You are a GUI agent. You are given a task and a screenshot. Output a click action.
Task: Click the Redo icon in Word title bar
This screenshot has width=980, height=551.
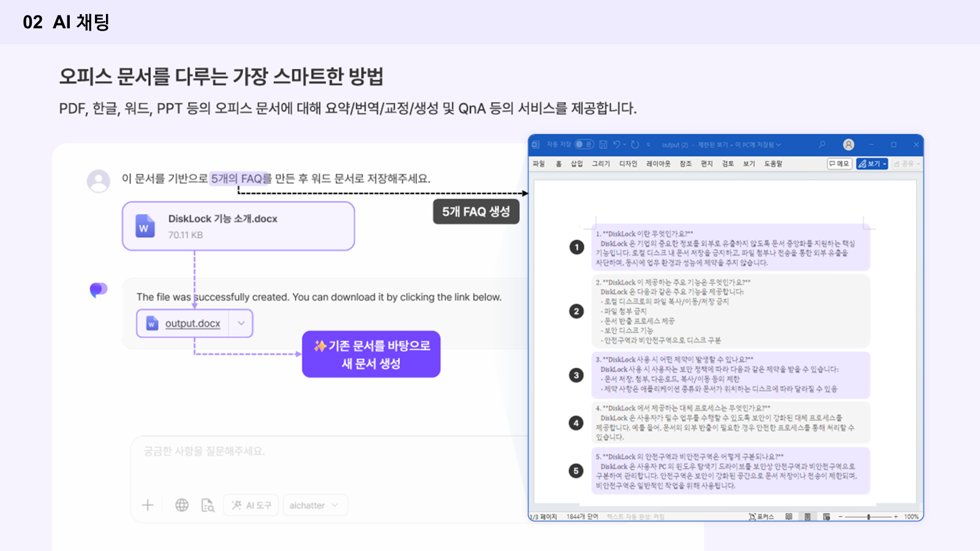[635, 144]
